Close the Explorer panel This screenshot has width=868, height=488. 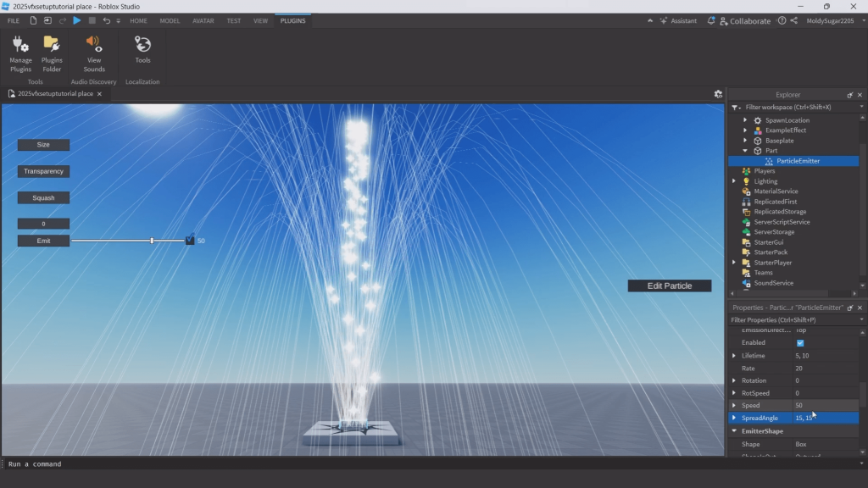point(860,95)
